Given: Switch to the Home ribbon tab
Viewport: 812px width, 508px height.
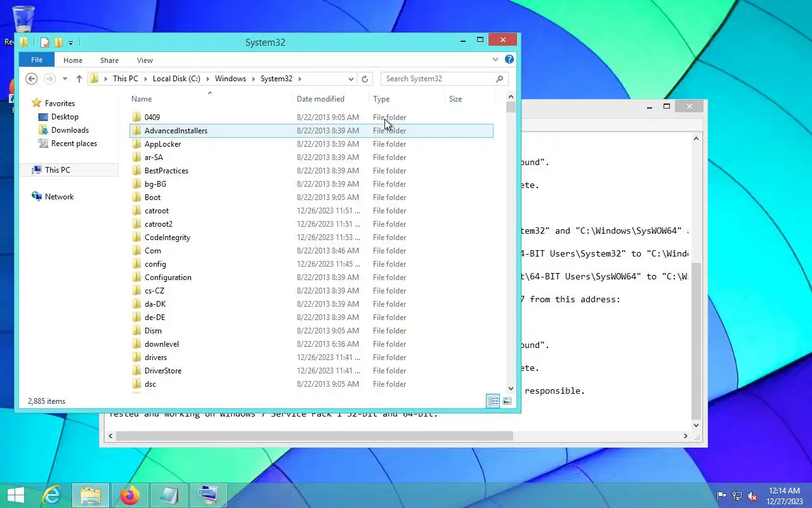Looking at the screenshot, I should coord(73,60).
